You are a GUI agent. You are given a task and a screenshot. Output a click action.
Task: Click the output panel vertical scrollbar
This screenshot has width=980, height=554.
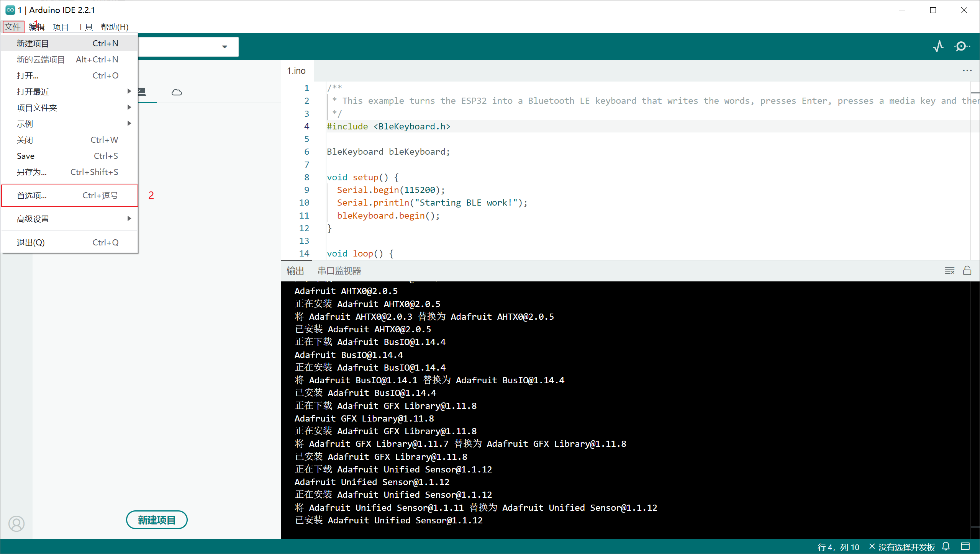coord(975,410)
